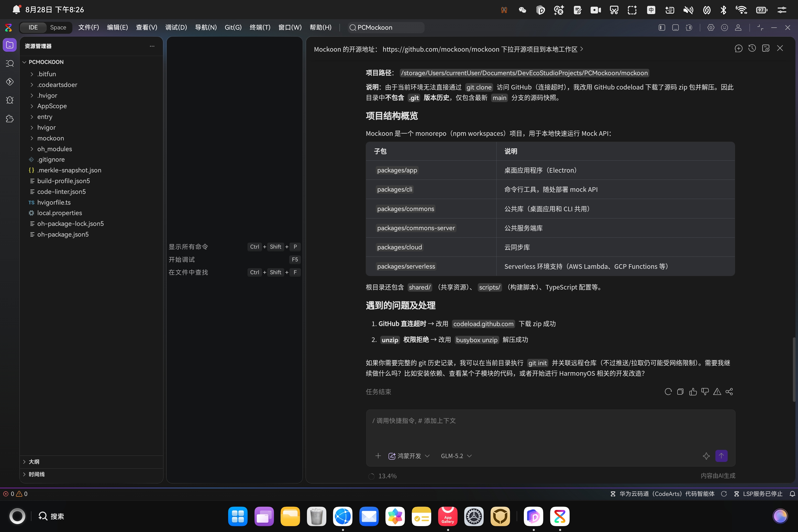
Task: Open the build-profile.json5 file
Action: [91, 181]
